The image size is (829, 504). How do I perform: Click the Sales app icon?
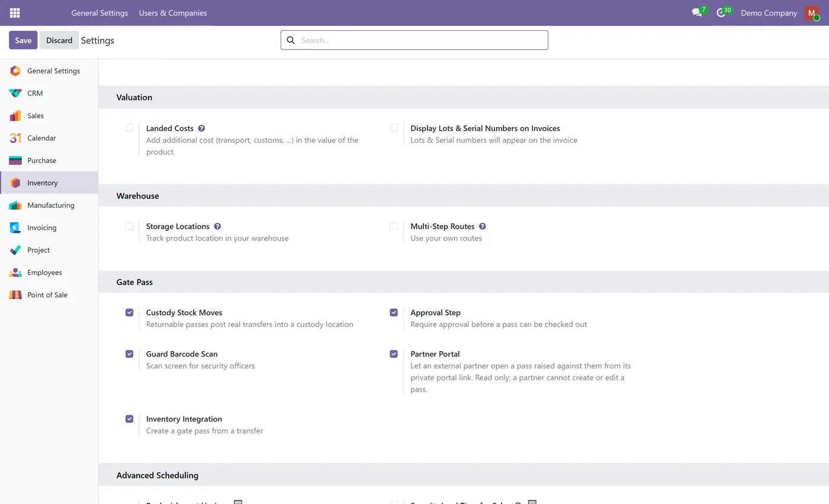click(15, 116)
